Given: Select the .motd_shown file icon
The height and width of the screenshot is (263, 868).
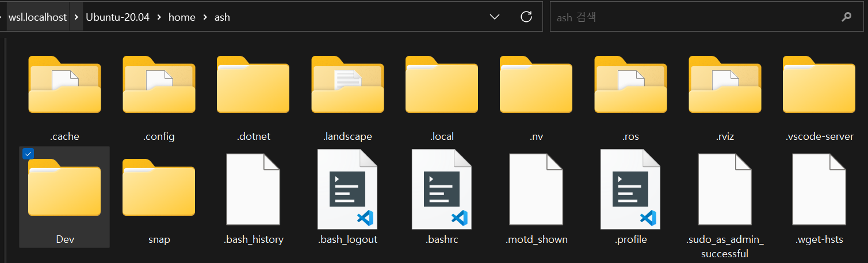Looking at the screenshot, I should [536, 189].
